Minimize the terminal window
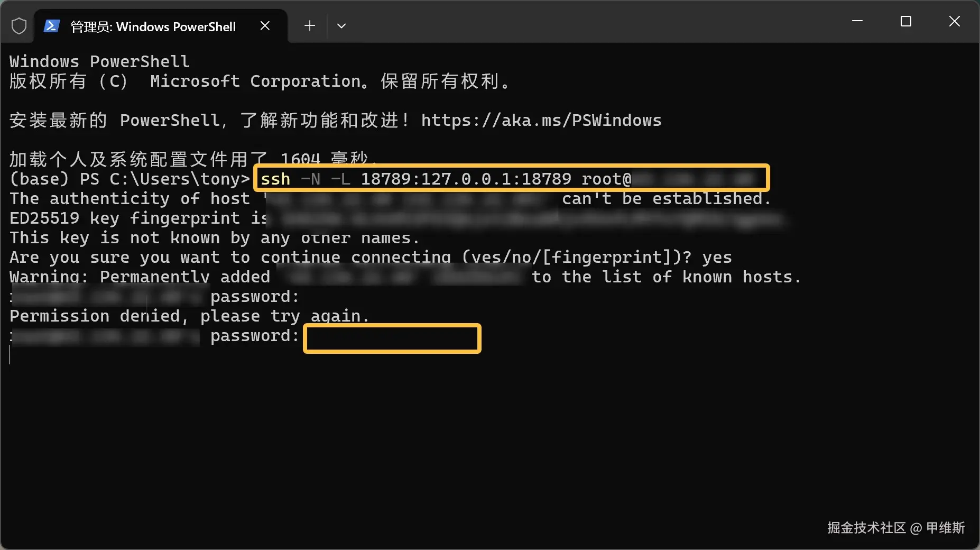Image resolution: width=980 pixels, height=550 pixels. pyautogui.click(x=857, y=21)
